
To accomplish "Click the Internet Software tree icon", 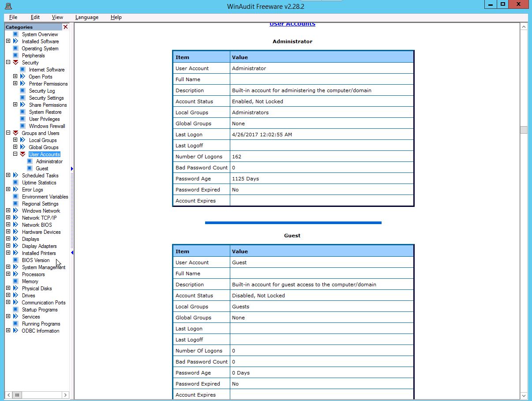I will tap(22, 70).
